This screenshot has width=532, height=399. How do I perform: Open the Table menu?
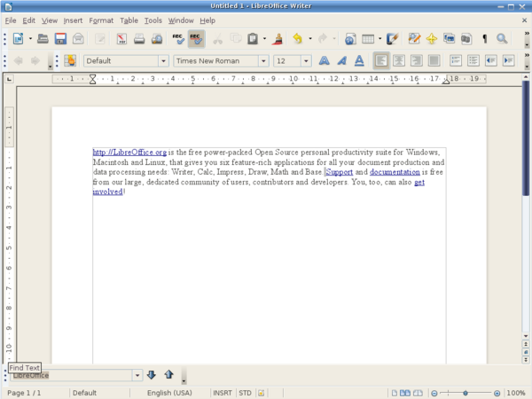(x=129, y=20)
